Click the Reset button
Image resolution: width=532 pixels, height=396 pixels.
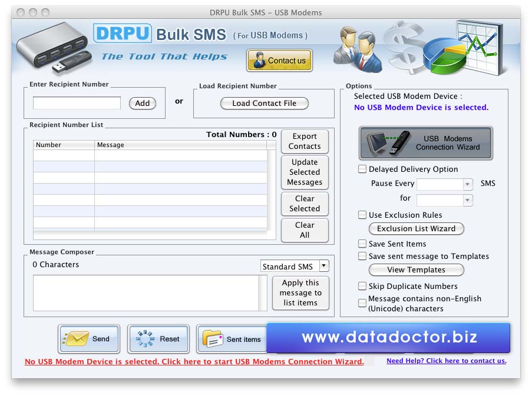(x=158, y=339)
